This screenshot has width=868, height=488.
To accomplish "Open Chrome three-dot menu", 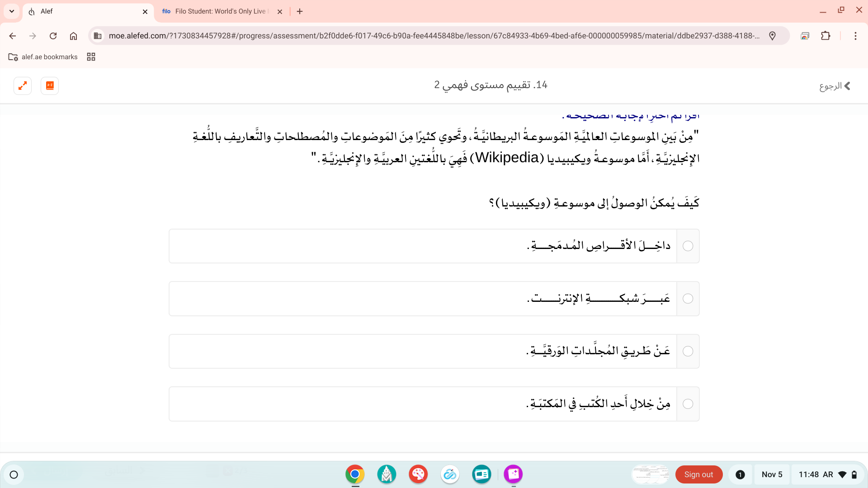I will [x=855, y=36].
